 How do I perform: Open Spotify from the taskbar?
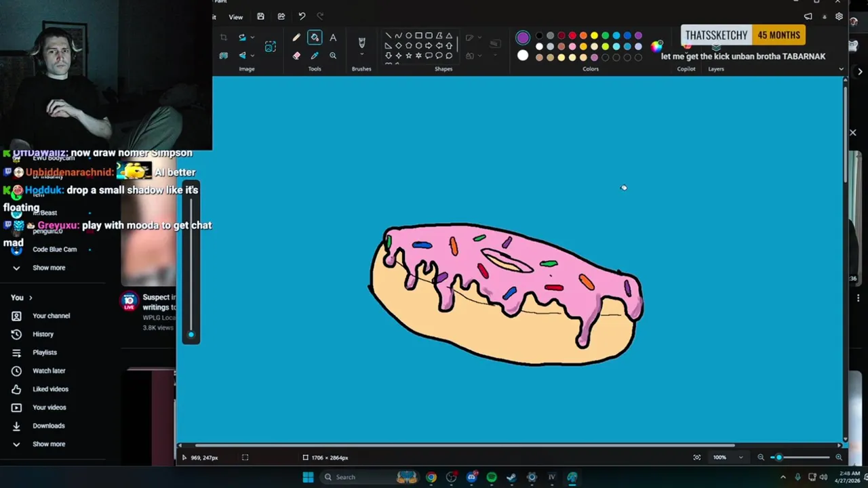tap(491, 477)
